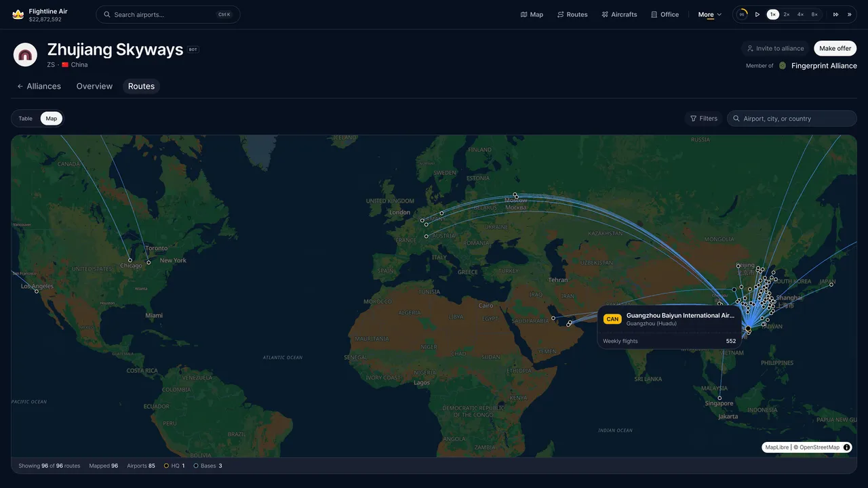Select 4× game speed
This screenshot has width=868, height=488.
coord(800,14)
